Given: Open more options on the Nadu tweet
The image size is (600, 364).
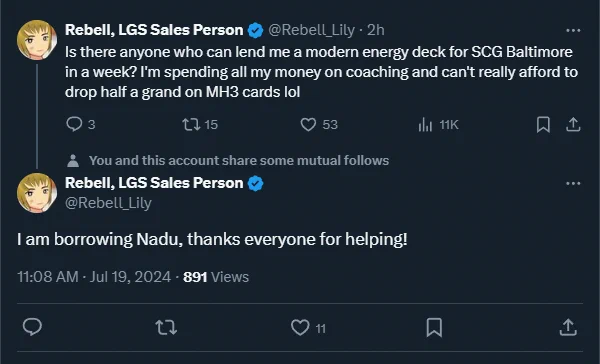Looking at the screenshot, I should click(573, 183).
